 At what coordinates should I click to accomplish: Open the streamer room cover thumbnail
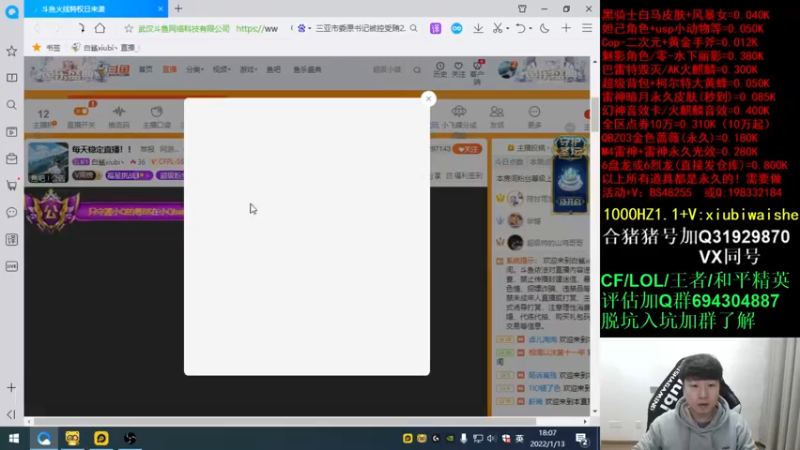(x=48, y=163)
